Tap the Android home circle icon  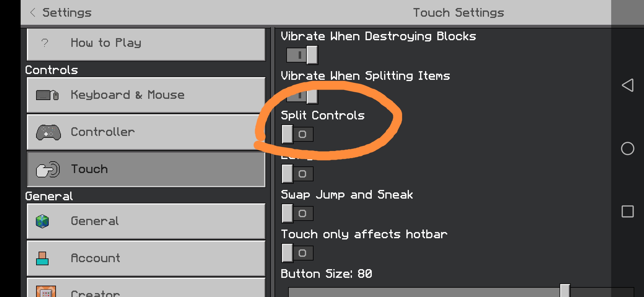click(x=627, y=149)
